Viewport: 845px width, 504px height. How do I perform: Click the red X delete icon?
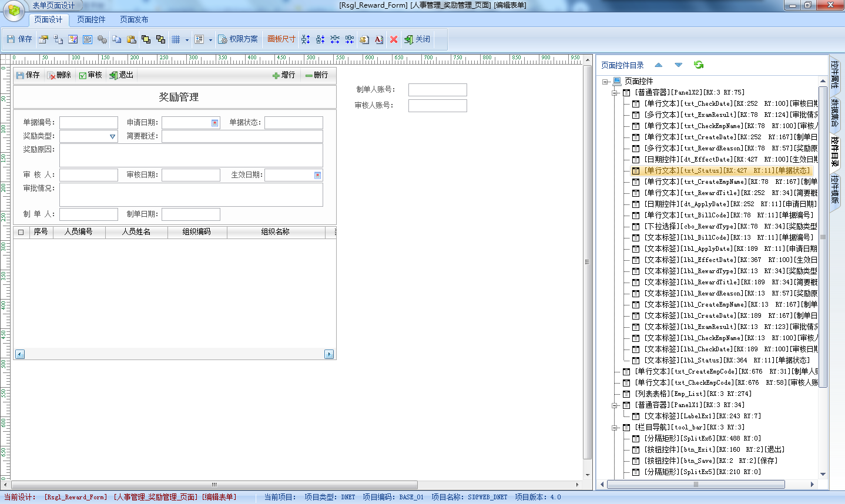click(x=394, y=39)
